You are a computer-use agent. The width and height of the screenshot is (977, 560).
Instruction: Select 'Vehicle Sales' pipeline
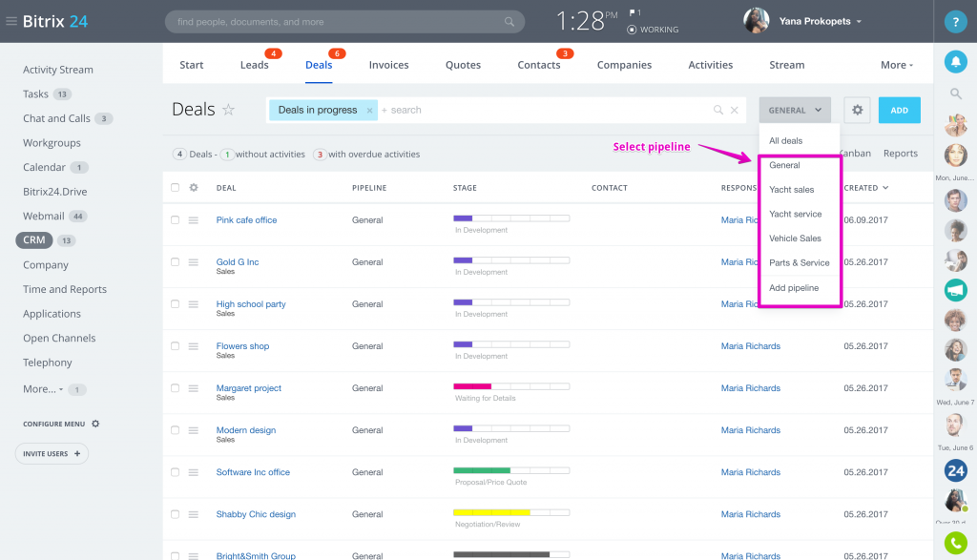tap(795, 239)
